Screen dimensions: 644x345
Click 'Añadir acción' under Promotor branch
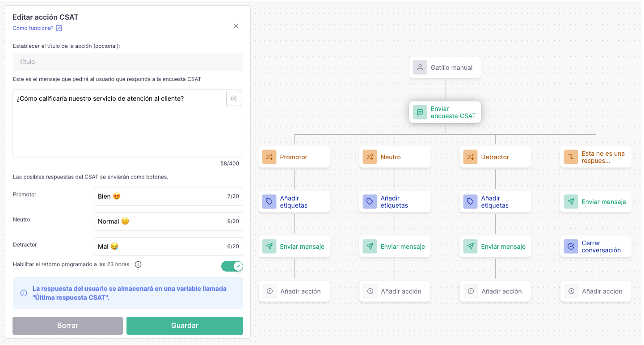(x=295, y=291)
